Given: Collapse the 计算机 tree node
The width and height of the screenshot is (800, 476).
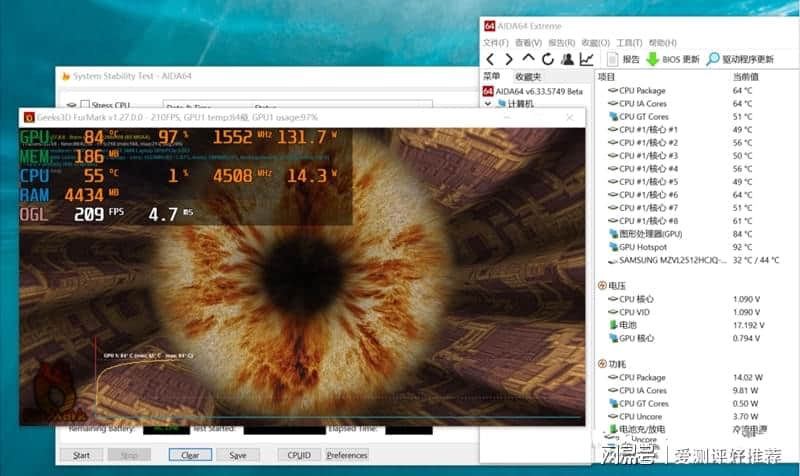Looking at the screenshot, I should pyautogui.click(x=487, y=104).
